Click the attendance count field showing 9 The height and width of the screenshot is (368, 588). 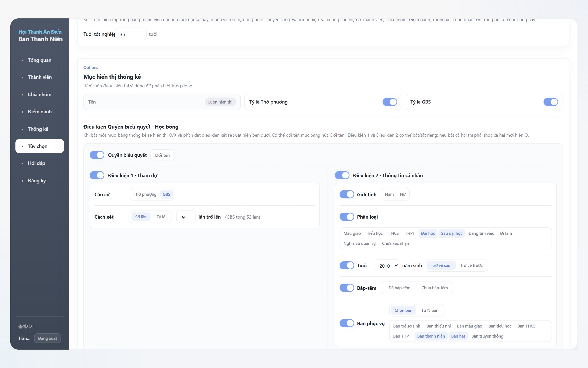[186, 217]
